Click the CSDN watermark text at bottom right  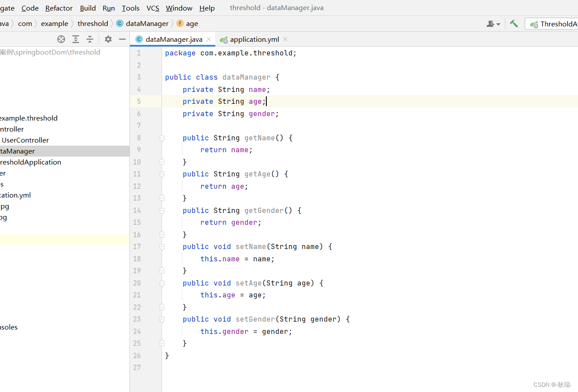click(552, 384)
